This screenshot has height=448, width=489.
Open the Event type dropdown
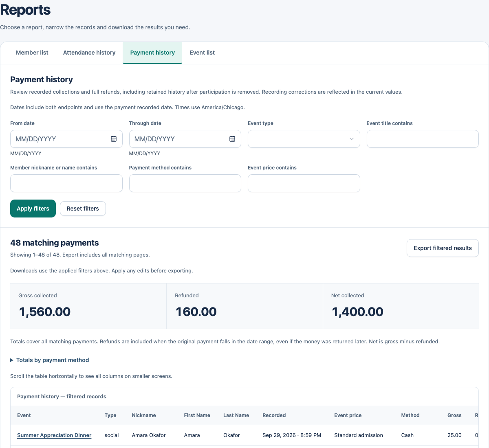pos(304,139)
